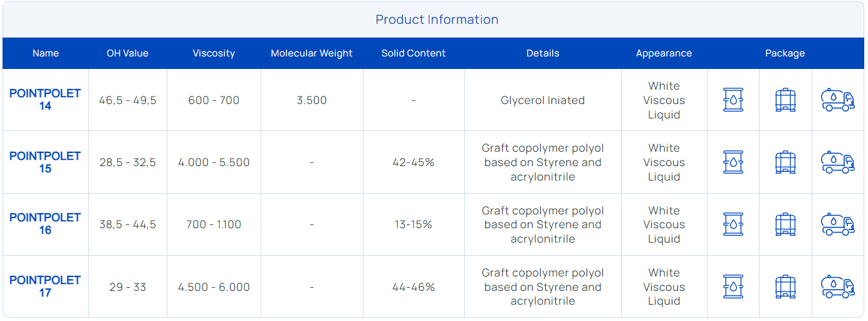Viewport: 868px width, 321px height.
Task: Open the POINTPOLET 15 product link
Action: 45,162
